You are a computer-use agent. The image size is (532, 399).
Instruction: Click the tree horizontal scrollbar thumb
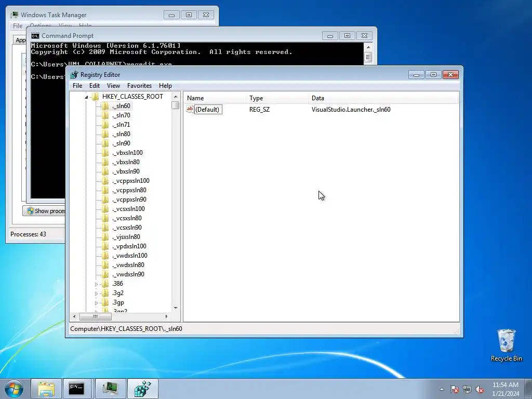point(96,316)
